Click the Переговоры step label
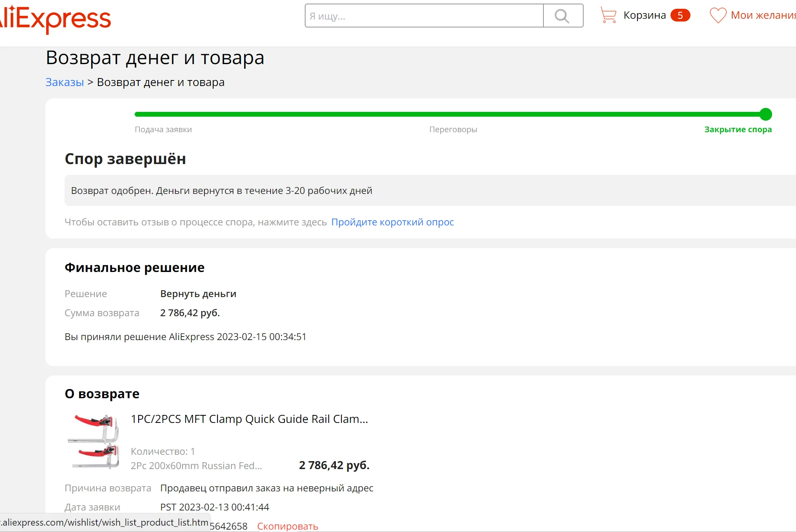This screenshot has width=796, height=532. tap(453, 129)
